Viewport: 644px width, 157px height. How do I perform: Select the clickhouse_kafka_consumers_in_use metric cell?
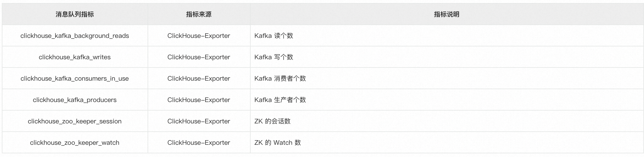pos(75,78)
